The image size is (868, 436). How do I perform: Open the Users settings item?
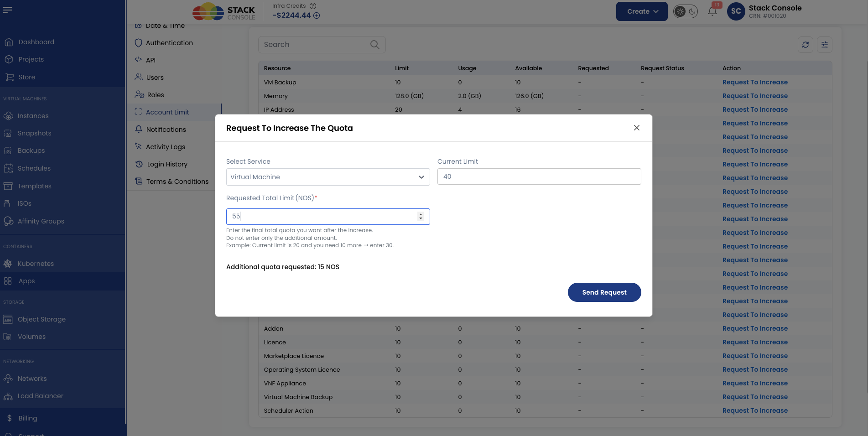point(155,78)
